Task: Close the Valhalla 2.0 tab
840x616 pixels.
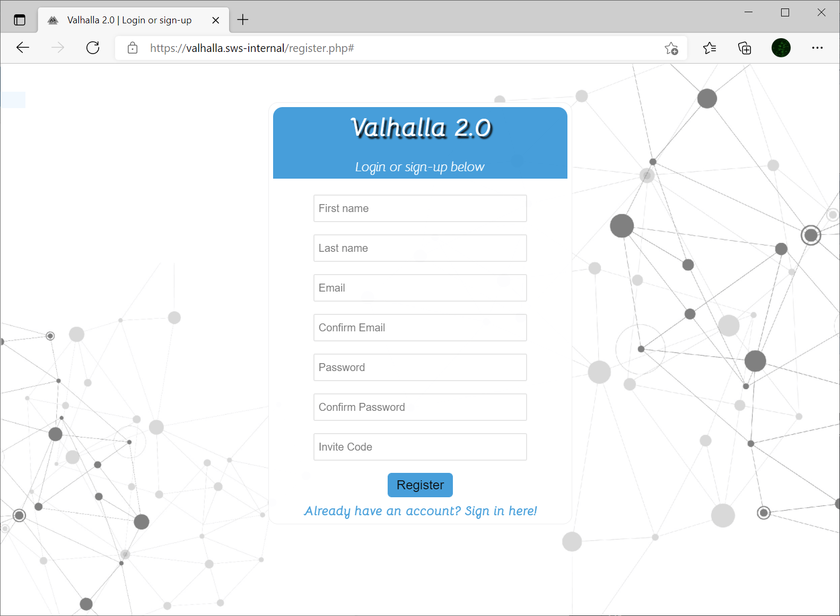Action: (x=216, y=20)
